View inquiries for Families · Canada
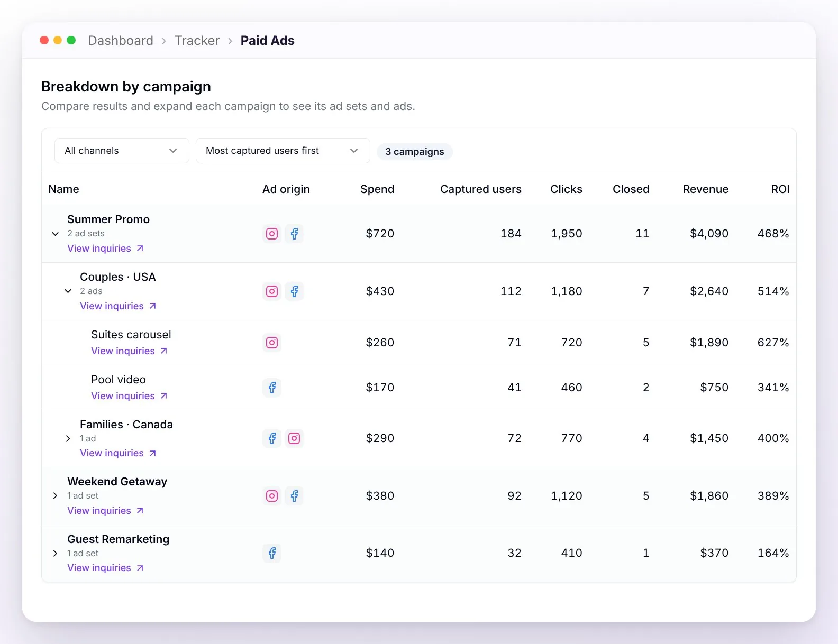This screenshot has height=644, width=838. tap(118, 453)
